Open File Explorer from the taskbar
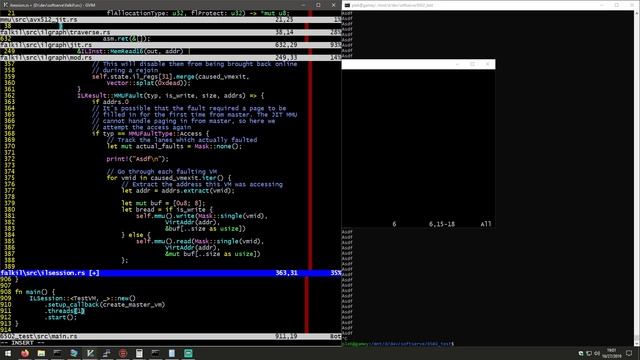Image resolution: width=640 pixels, height=360 pixels. click(41, 353)
